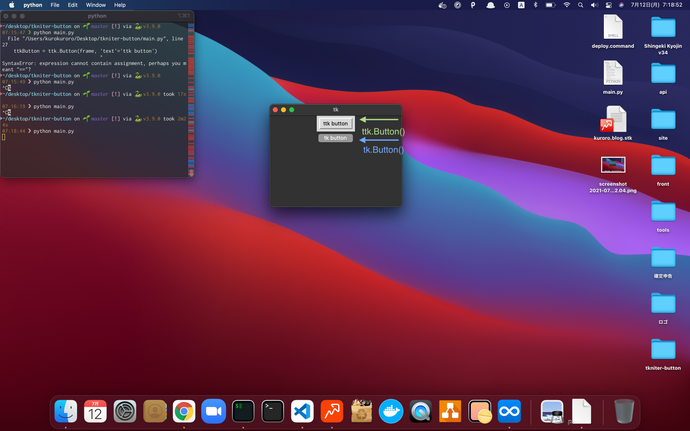Activate Siri from the menu bar

point(621,5)
